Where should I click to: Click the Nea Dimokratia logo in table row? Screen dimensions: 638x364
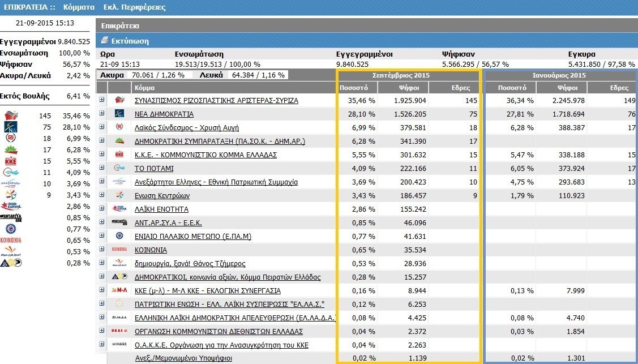tap(120, 114)
